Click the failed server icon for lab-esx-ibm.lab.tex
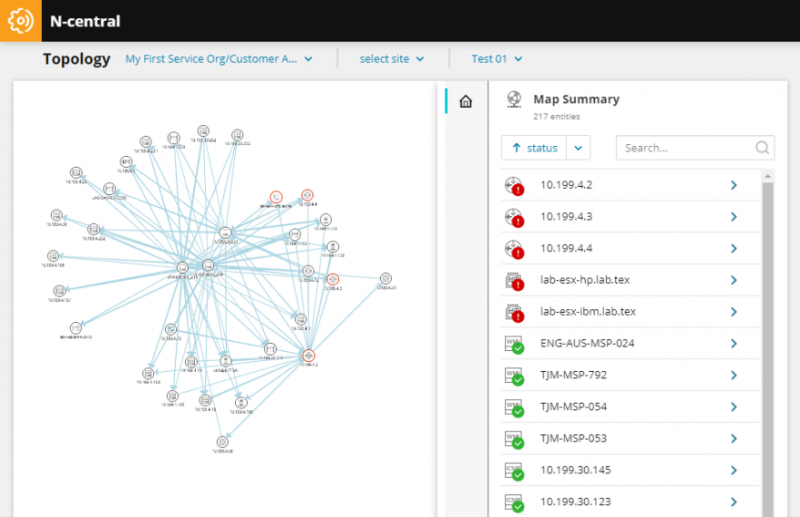This screenshot has height=517, width=800. click(x=514, y=312)
